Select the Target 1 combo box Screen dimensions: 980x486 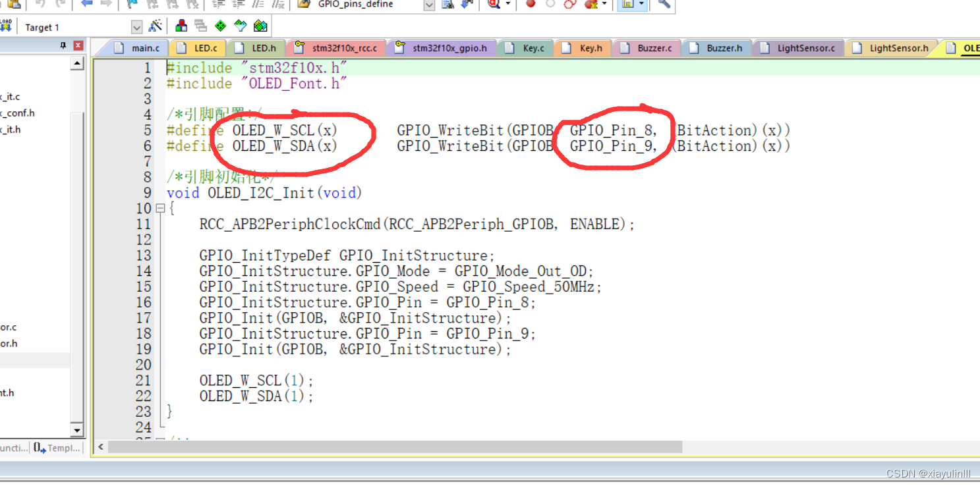click(82, 27)
